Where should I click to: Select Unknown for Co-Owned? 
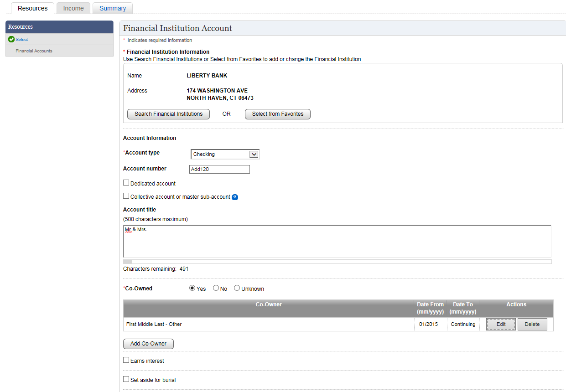[237, 288]
